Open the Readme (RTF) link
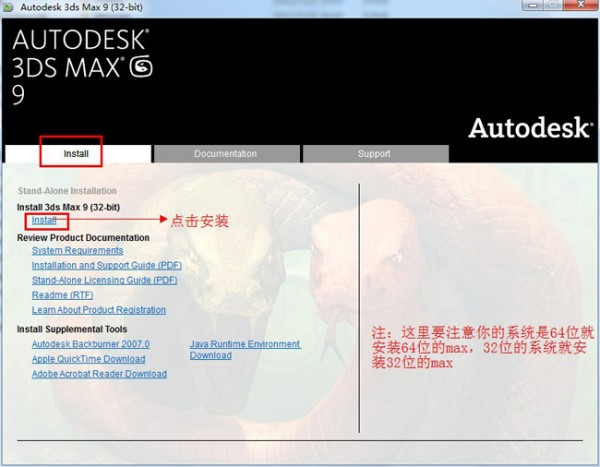The image size is (600, 467). 63,295
